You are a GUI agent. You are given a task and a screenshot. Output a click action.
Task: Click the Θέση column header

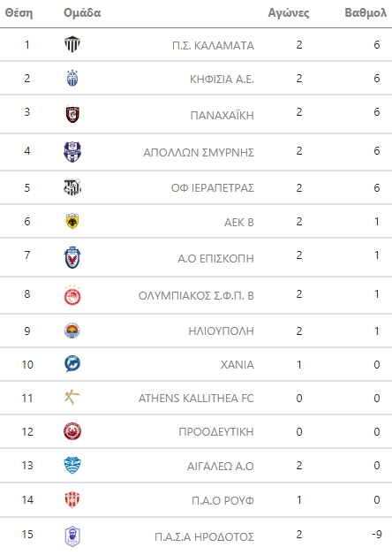point(19,12)
